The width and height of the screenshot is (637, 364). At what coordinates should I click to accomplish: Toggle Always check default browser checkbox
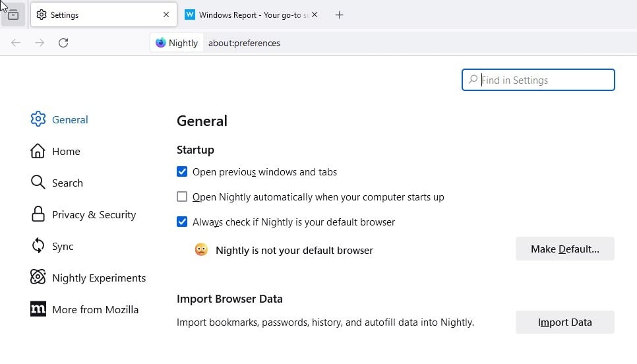[x=182, y=222]
